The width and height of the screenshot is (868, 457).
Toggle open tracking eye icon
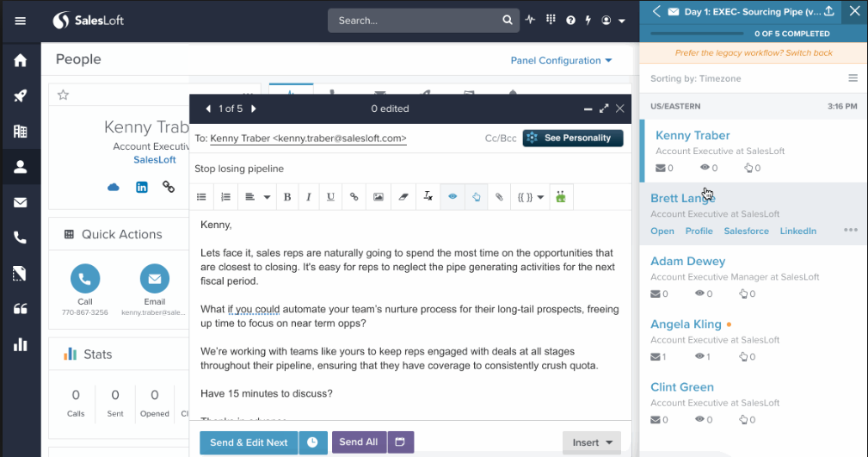(452, 196)
